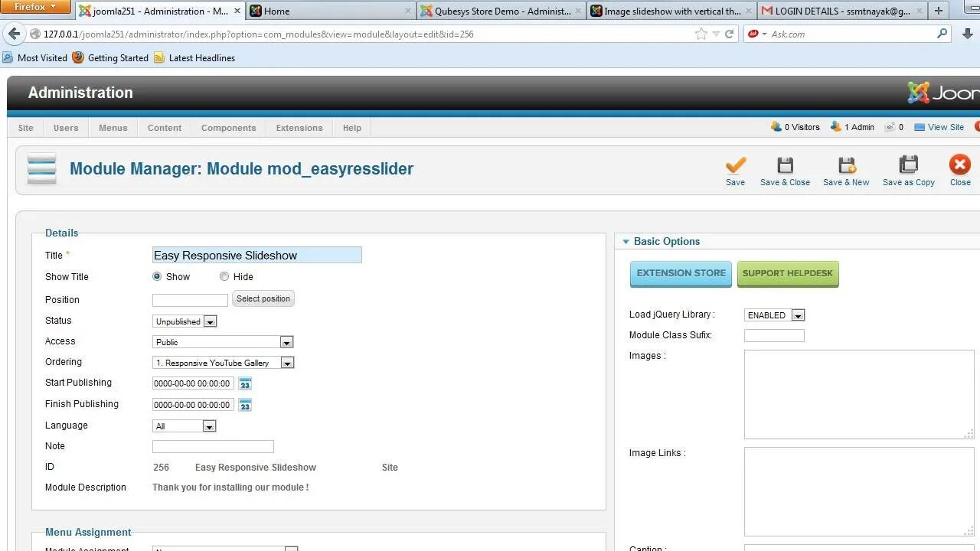The image size is (980, 551).
Task: Open Start Publishing calendar picker
Action: [x=245, y=384]
